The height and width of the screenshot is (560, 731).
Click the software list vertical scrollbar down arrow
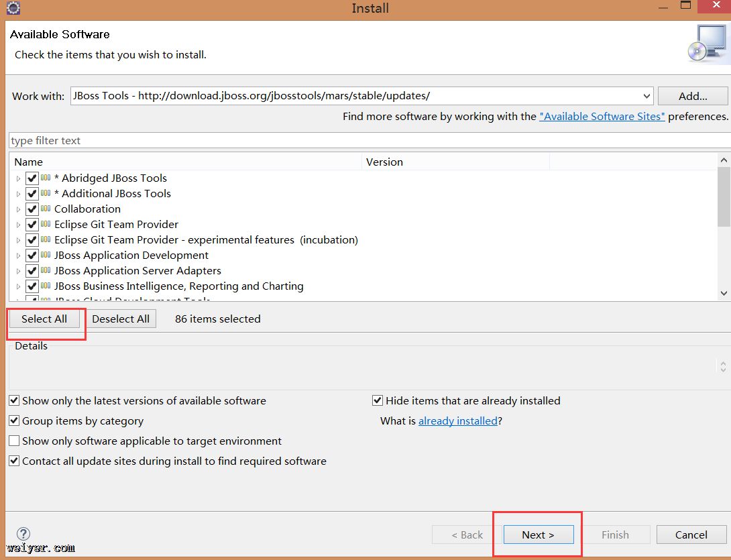[x=724, y=293]
